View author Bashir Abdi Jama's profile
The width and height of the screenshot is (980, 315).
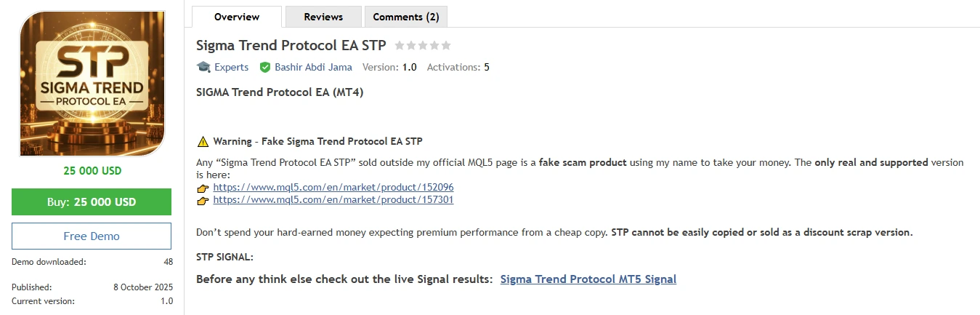pos(313,67)
